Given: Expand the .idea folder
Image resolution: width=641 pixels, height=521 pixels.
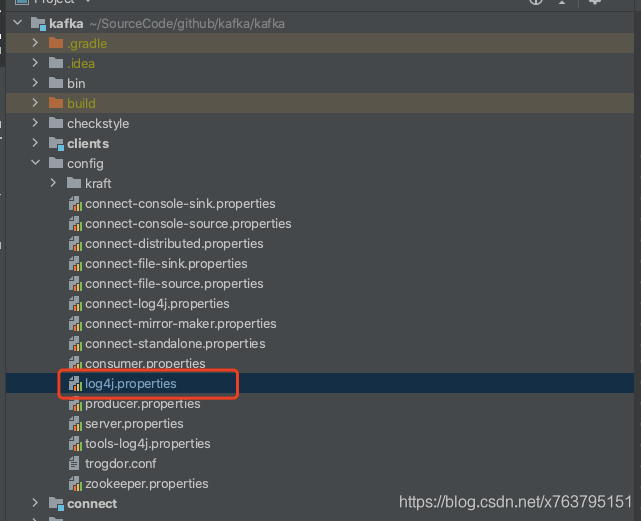Looking at the screenshot, I should coord(35,63).
